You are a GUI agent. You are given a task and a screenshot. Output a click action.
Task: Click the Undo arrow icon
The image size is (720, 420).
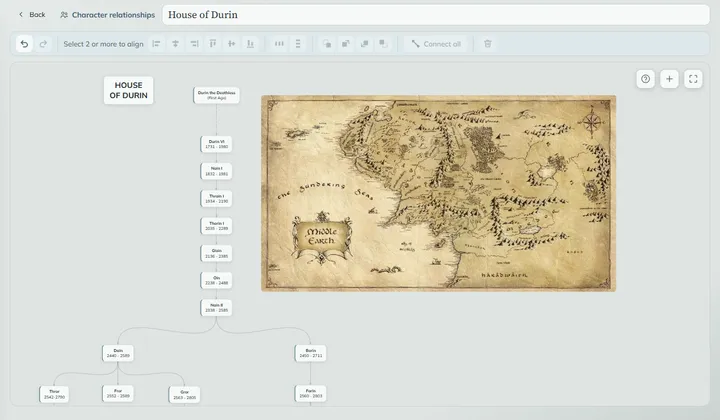(x=24, y=44)
